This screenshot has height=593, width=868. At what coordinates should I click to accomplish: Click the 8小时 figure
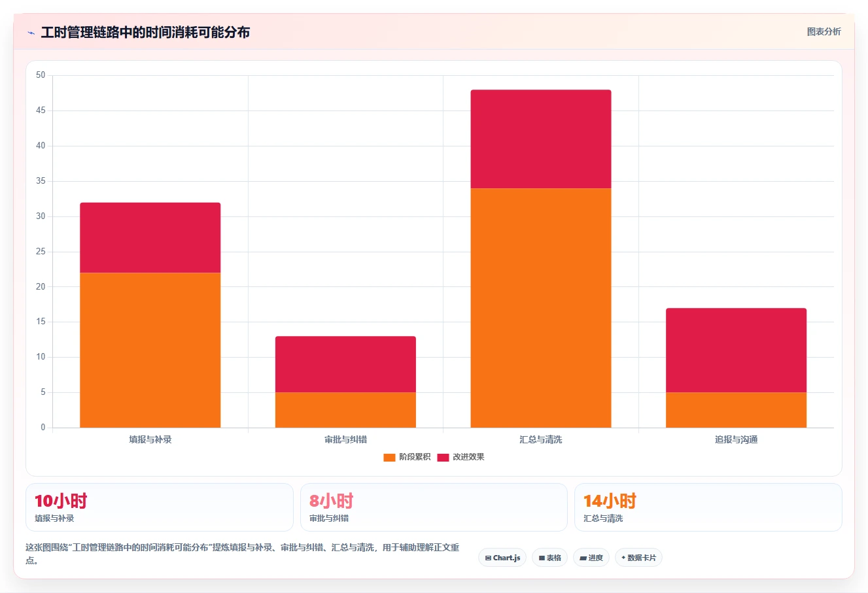[x=331, y=501]
